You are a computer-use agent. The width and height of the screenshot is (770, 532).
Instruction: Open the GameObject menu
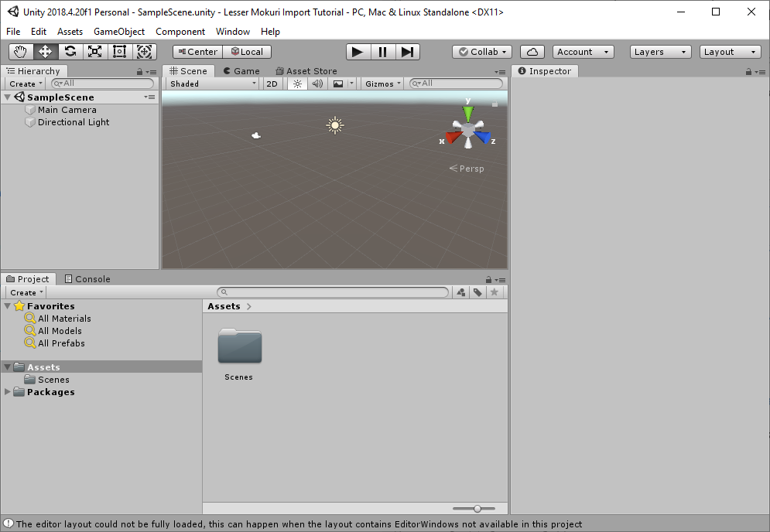118,32
